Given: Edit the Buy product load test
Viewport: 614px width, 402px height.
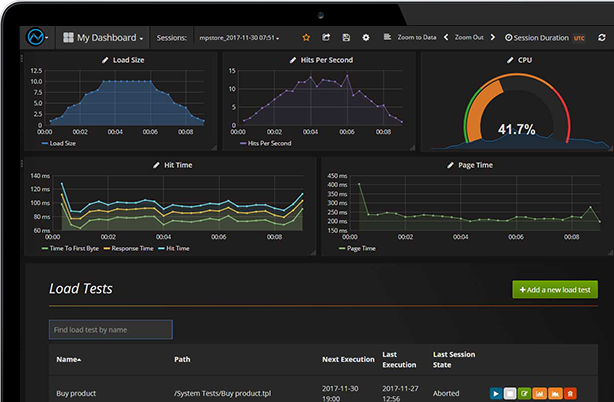Looking at the screenshot, I should [525, 393].
